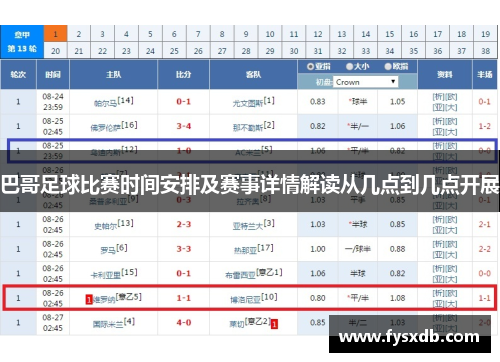The height and width of the screenshot is (362, 500).
Task: Switch to round 13 tab
Action: tap(342, 34)
